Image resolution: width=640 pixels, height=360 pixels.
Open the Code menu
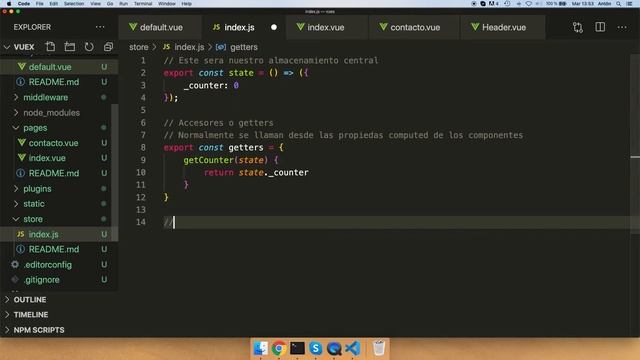24,4
